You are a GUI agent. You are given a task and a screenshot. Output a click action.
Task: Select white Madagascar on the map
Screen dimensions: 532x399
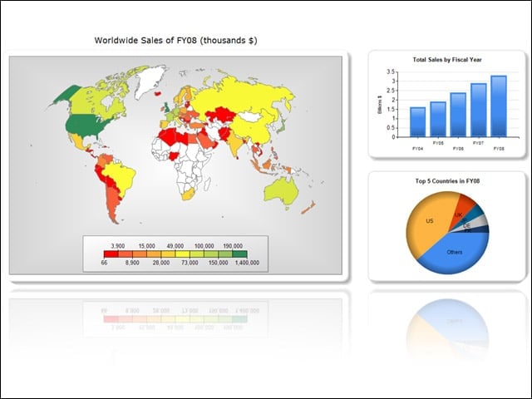click(x=207, y=185)
